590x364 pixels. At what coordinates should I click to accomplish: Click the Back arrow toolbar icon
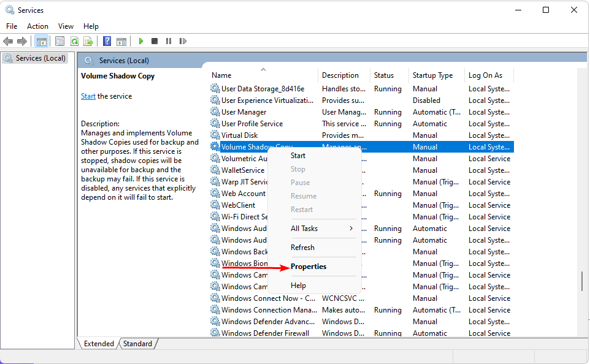pos(8,41)
